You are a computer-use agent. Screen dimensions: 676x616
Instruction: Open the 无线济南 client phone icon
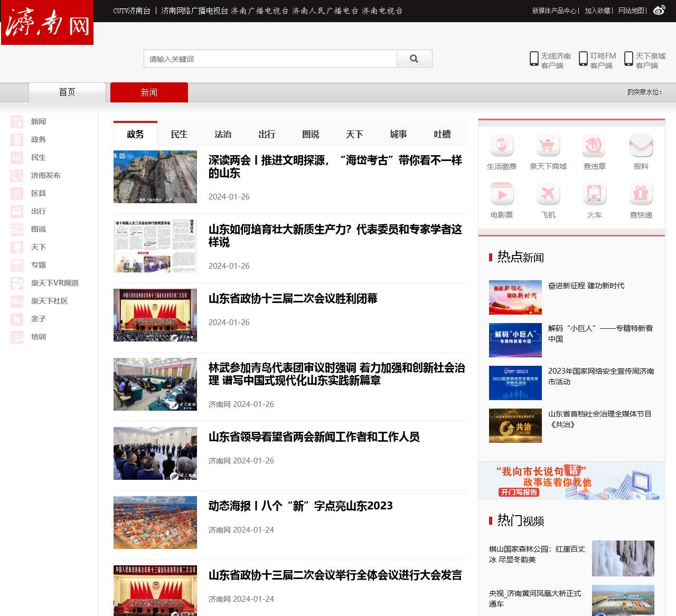tap(534, 59)
